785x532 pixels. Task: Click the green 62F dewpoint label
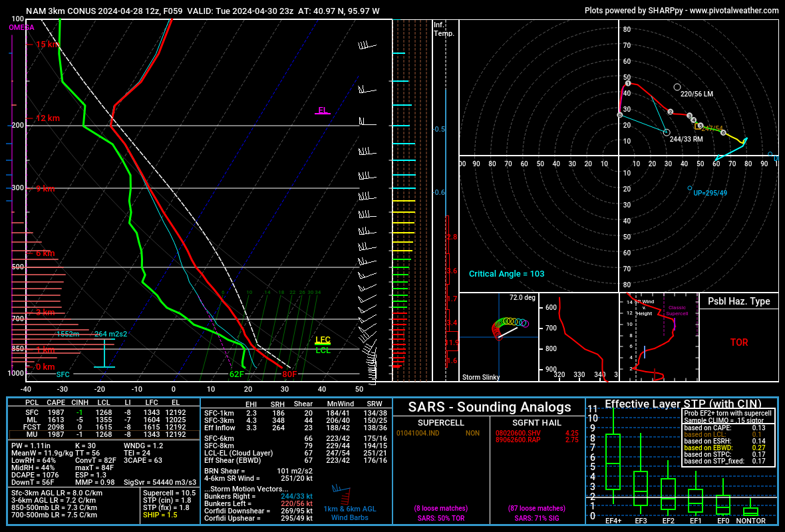coord(237,374)
